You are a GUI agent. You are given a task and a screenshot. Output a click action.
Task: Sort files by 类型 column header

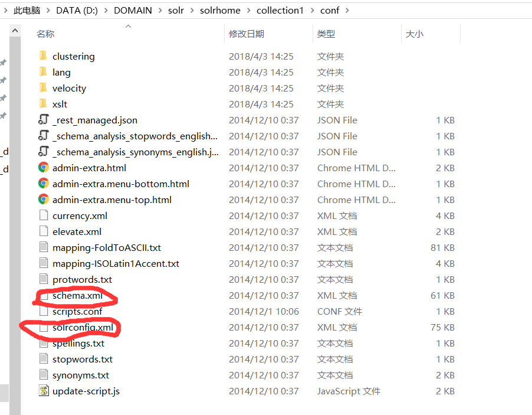click(x=326, y=34)
